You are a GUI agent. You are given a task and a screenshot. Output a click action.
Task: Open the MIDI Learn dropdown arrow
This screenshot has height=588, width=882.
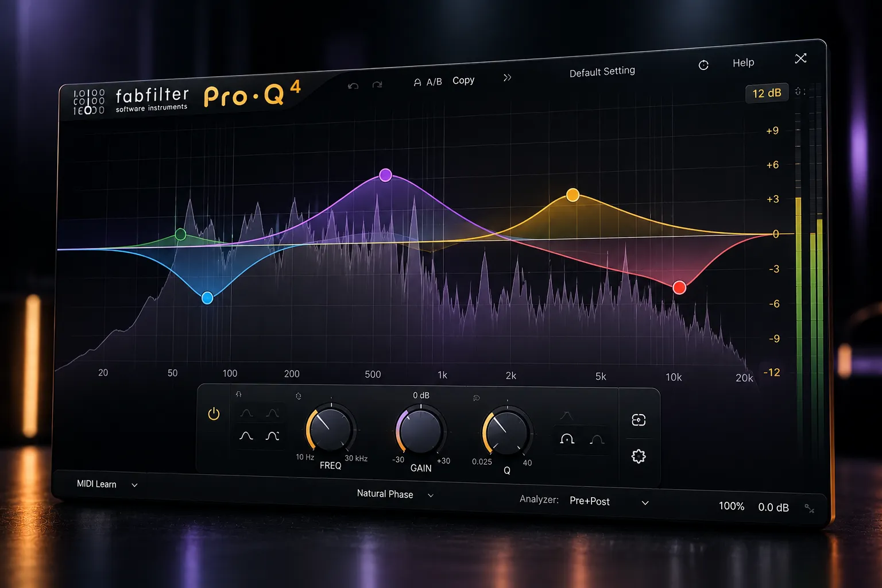134,485
